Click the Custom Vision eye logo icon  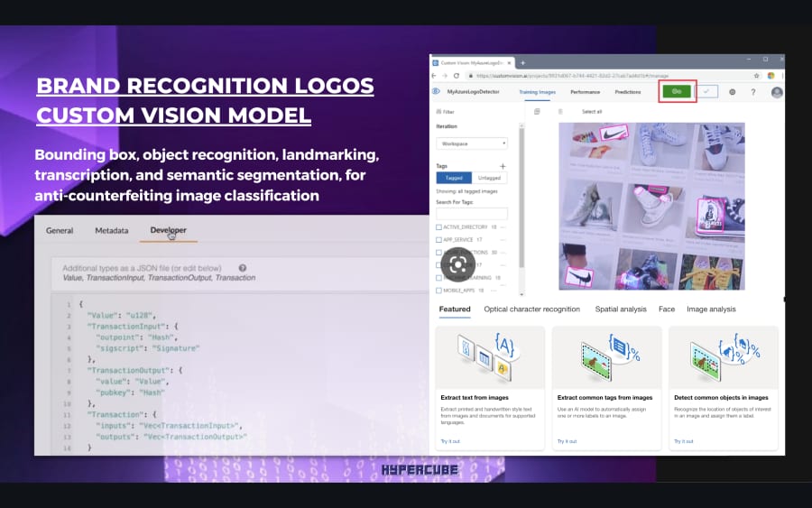pyautogui.click(x=436, y=91)
